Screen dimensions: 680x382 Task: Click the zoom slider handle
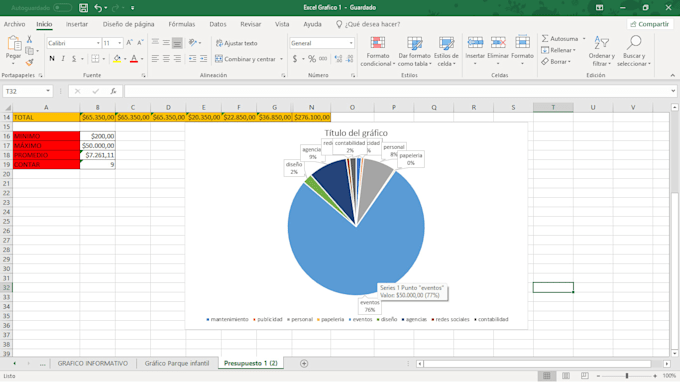tap(627, 375)
